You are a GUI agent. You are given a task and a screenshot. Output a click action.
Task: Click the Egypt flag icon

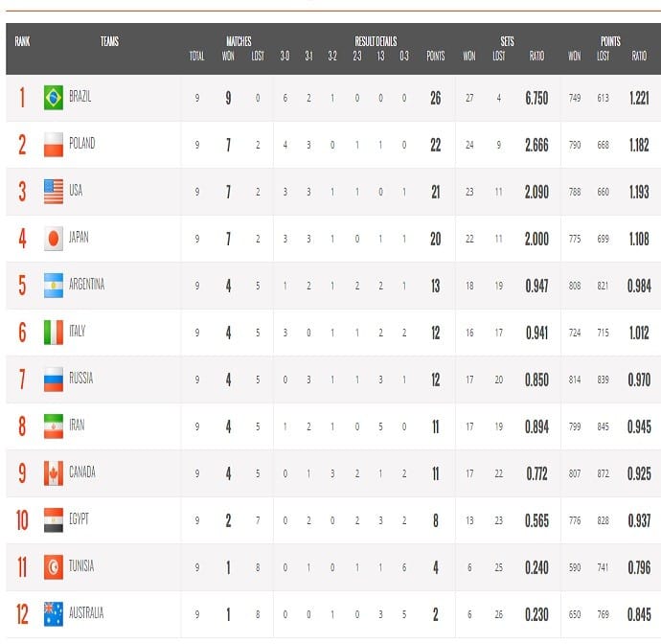54,520
